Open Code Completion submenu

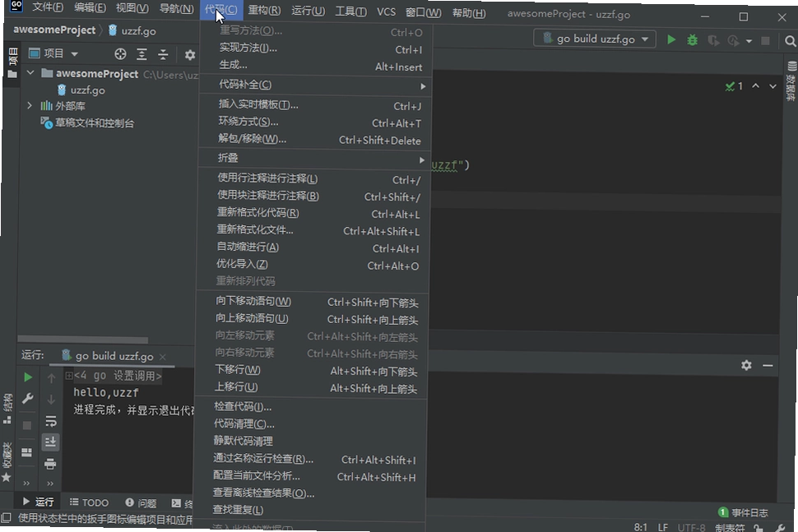(x=313, y=85)
